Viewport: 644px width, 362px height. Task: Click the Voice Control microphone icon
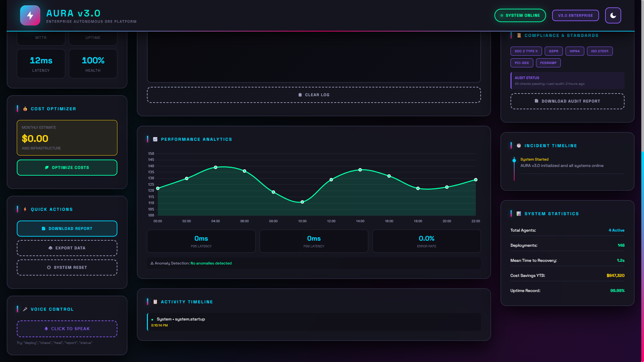(x=25, y=309)
